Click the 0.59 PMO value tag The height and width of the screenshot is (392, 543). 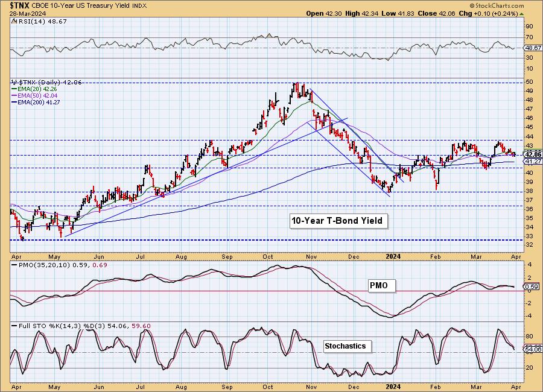click(532, 286)
